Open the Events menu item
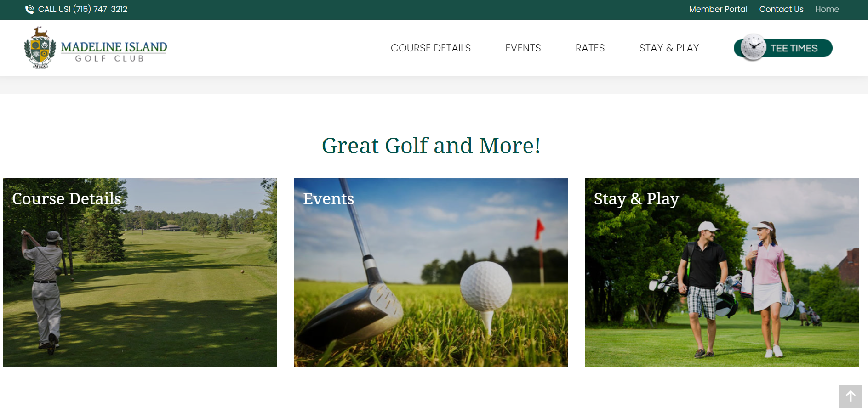The width and height of the screenshot is (868, 412). (x=523, y=48)
